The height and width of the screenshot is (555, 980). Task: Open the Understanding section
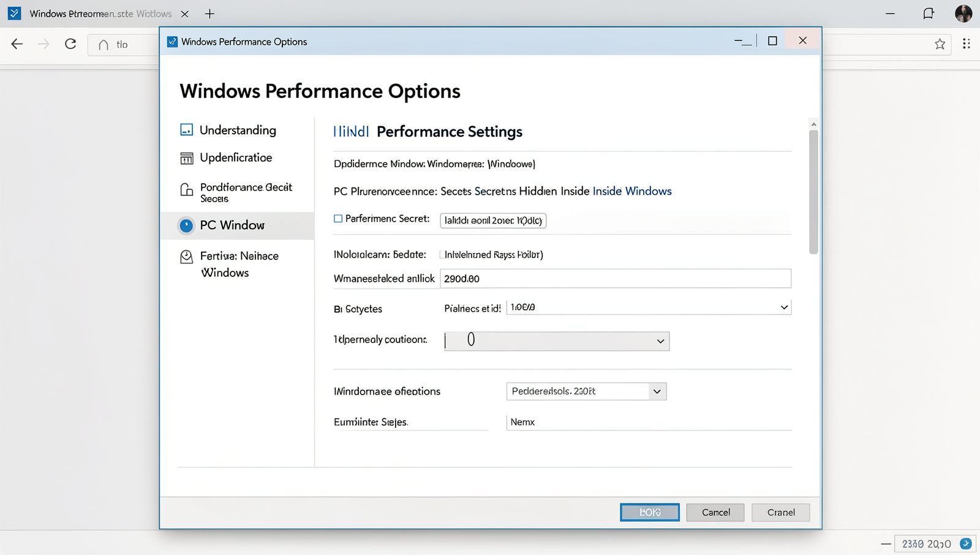[238, 130]
